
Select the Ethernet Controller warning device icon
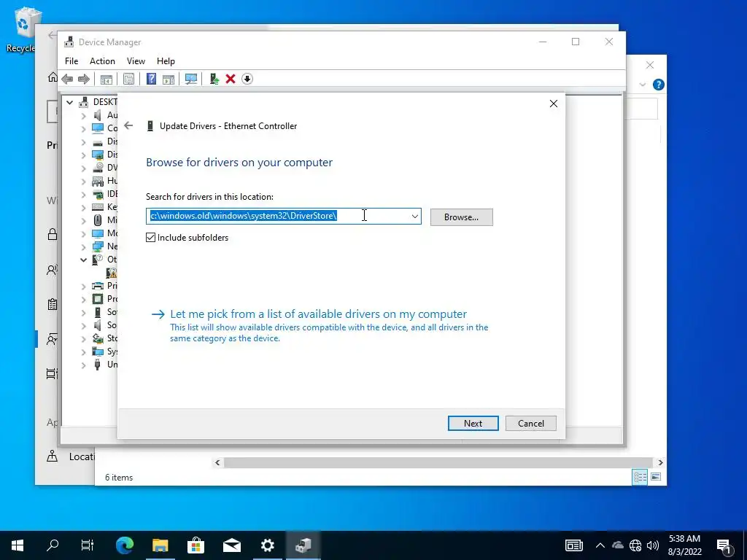(112, 273)
